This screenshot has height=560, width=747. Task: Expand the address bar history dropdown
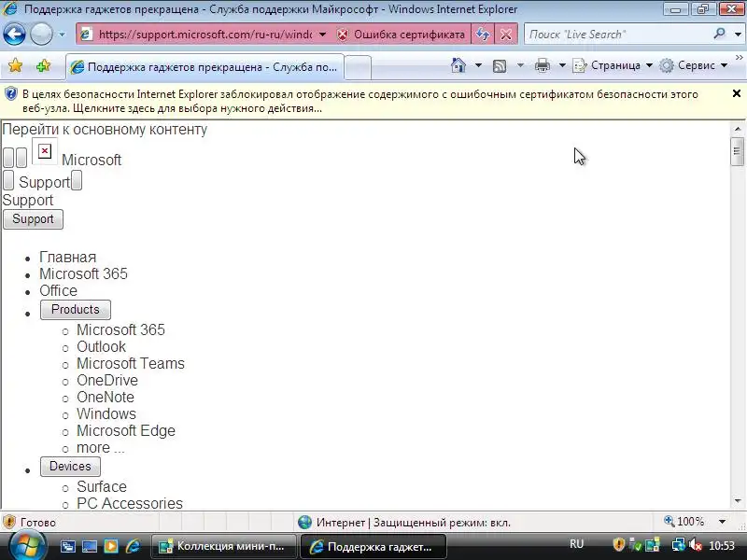322,35
